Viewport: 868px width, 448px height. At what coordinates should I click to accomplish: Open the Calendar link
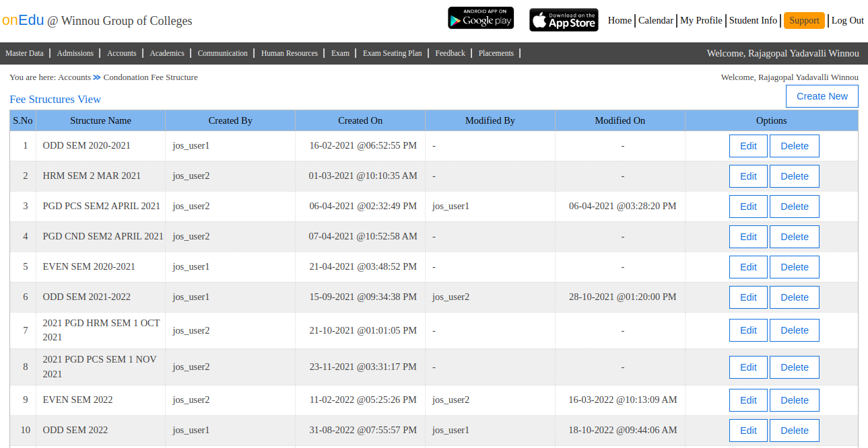pyautogui.click(x=655, y=21)
